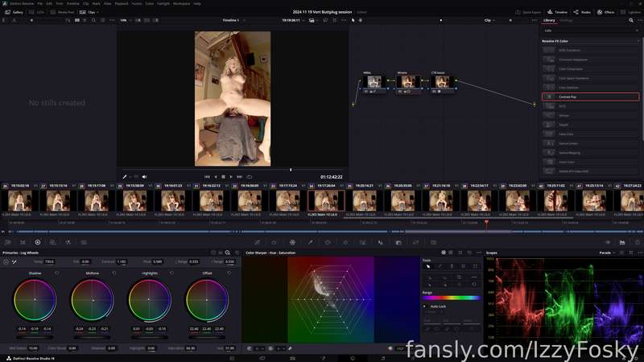Open the Effects panel button
Viewport: 644px width, 362px height.
tap(606, 12)
